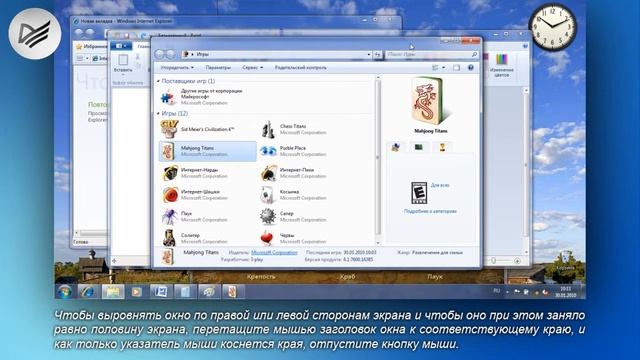Show hidden tray icons arrow
Screen dimensions: 640x360
click(x=508, y=291)
